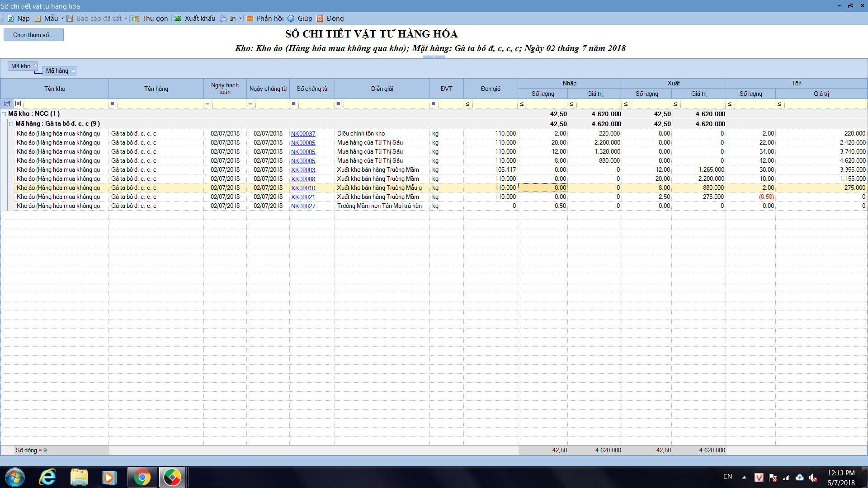Viewport: 868px width, 488px height.
Task: Show hidden tray icons arrow
Action: pyautogui.click(x=744, y=477)
